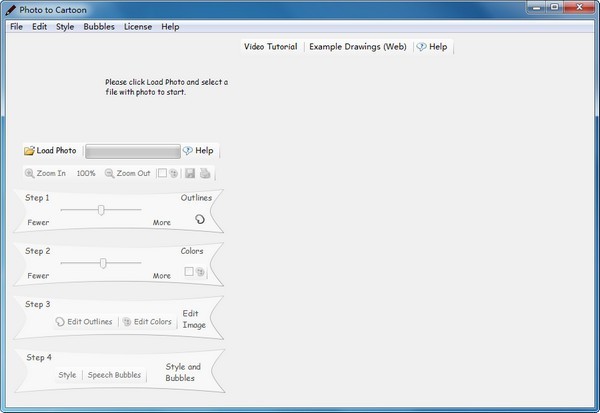Click the Step 3 heading text
The width and height of the screenshot is (600, 413).
pos(38,304)
